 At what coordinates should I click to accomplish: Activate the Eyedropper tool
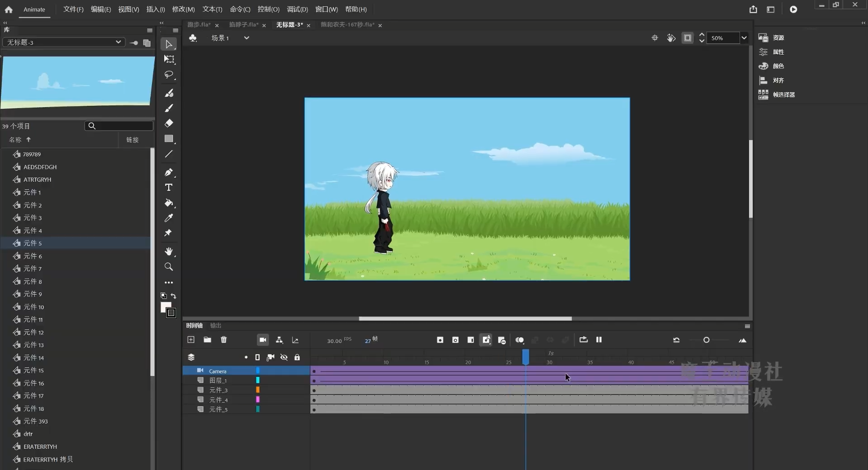click(x=169, y=218)
